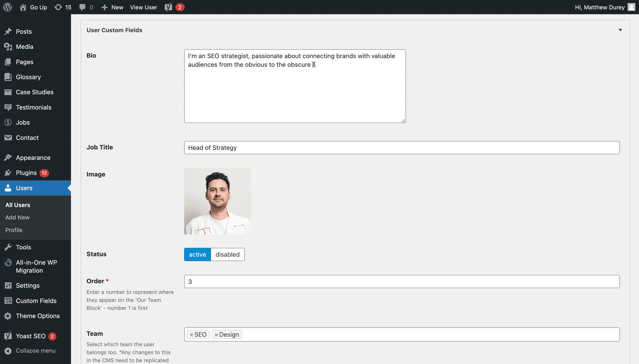The image size is (639, 364).
Task: Click the Plugins plug icon
Action: coord(8,173)
